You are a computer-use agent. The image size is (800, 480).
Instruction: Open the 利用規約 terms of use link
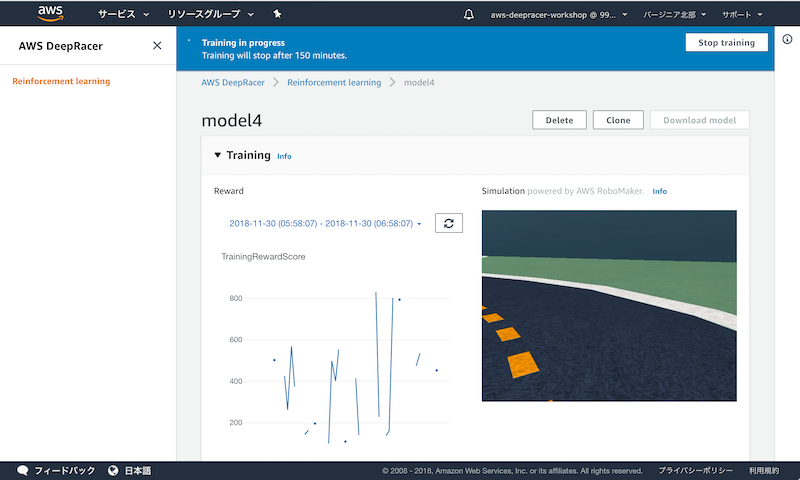click(x=764, y=470)
